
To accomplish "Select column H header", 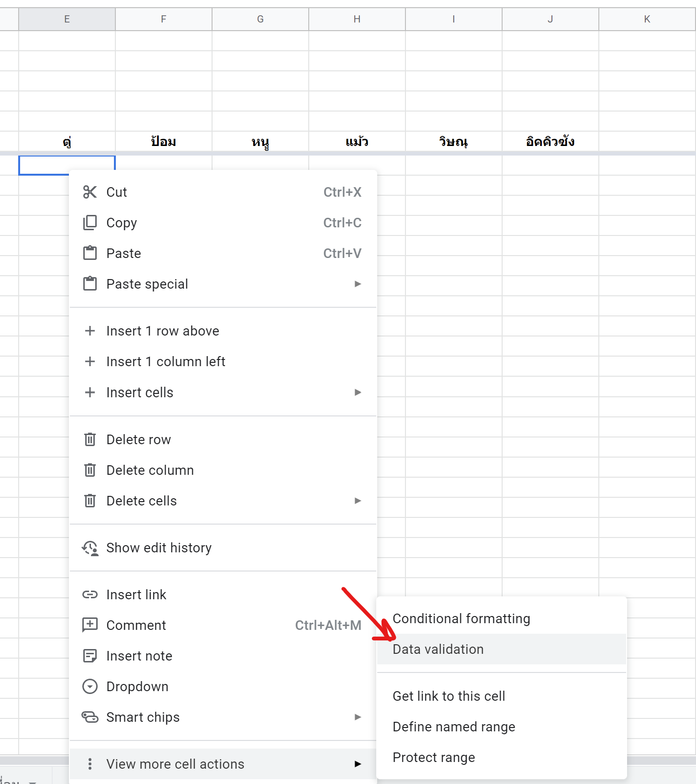I will coord(357,19).
